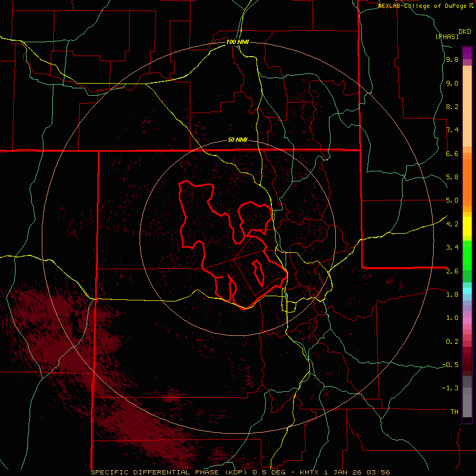This screenshot has height=476, width=476.
Task: Click the KMTX radar site identifier
Action: [310, 472]
